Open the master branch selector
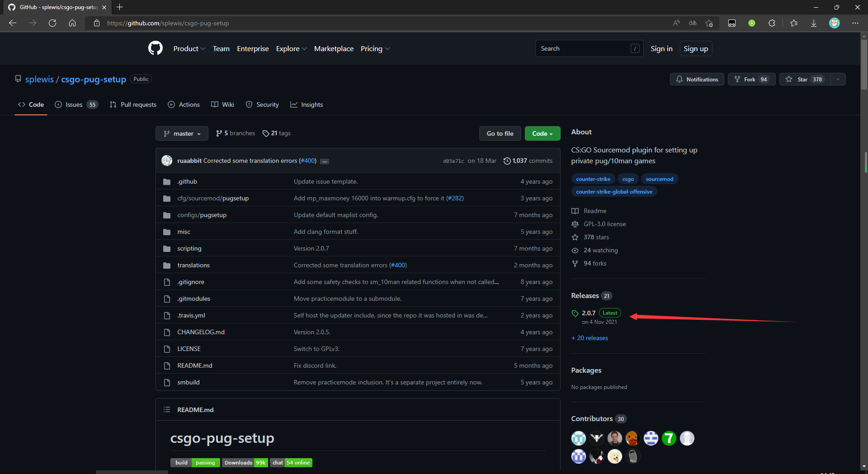Viewport: 868px width, 474px height. (182, 133)
